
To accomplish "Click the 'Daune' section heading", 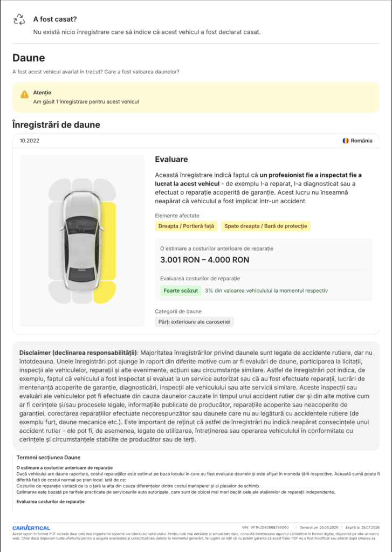I will tap(29, 58).
